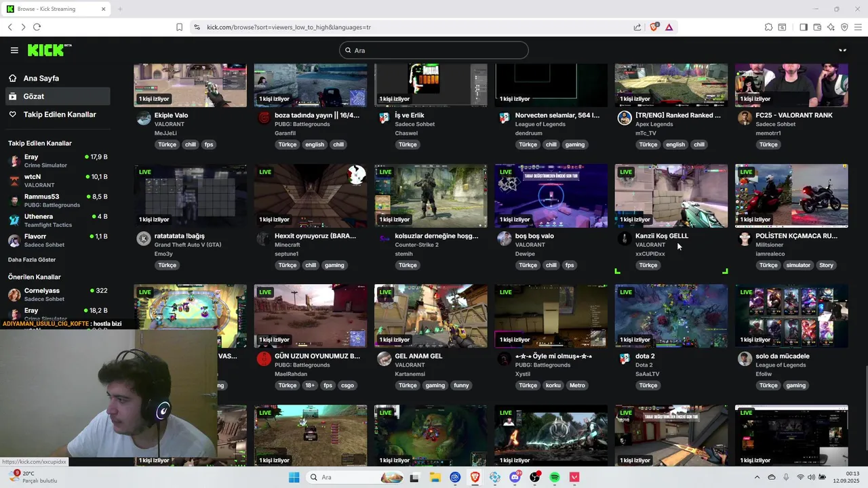Click xxCUPIDxx streamer name
This screenshot has height=488, width=868.
[650, 253]
